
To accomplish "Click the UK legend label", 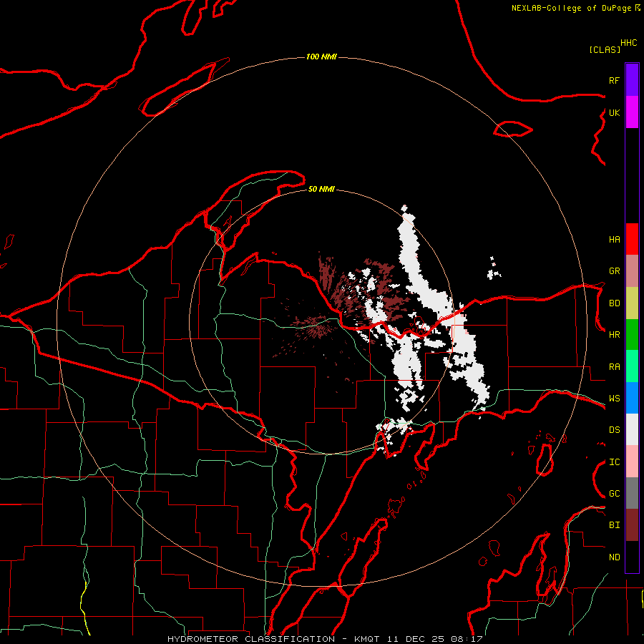I will click(x=615, y=113).
